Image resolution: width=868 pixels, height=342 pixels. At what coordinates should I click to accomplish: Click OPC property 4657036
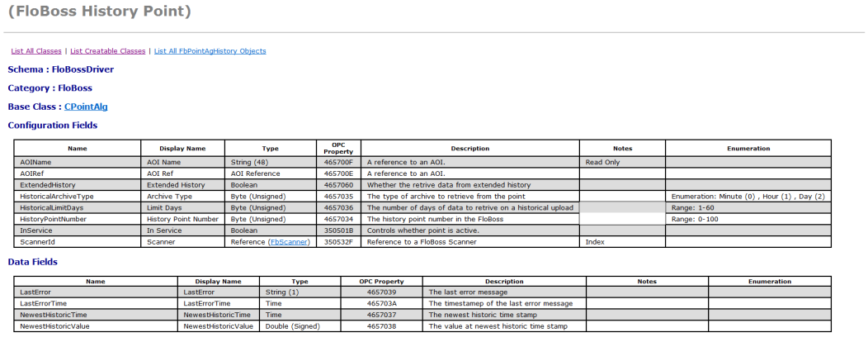point(339,208)
